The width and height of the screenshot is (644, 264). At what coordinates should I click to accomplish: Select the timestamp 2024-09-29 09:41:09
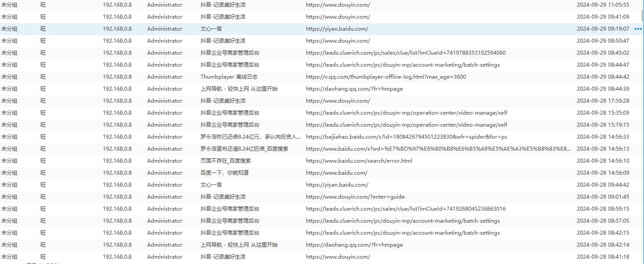pos(603,17)
